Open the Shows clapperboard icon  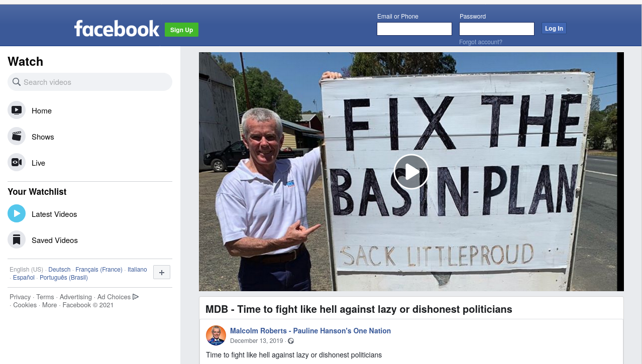point(17,136)
